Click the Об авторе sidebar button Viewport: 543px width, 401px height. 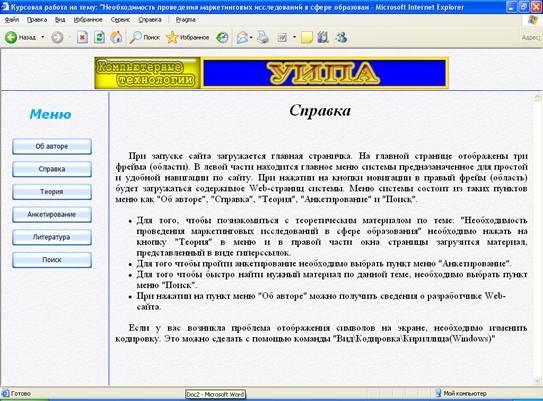52,146
